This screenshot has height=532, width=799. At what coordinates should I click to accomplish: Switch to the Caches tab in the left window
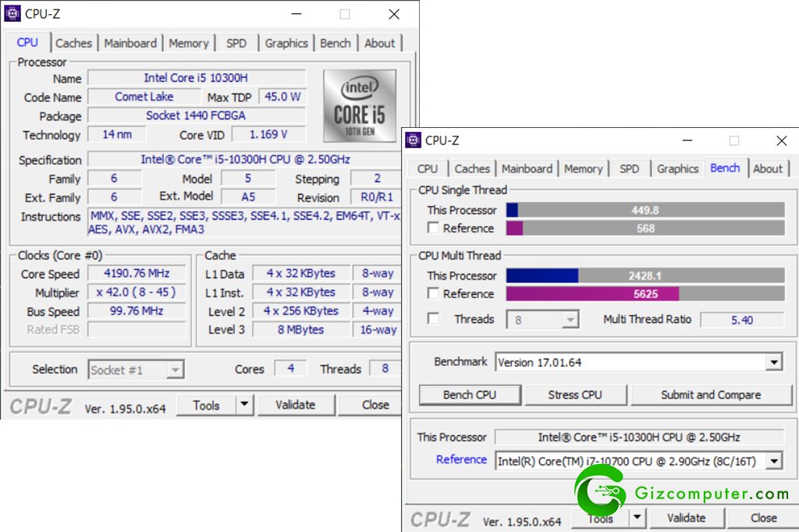click(74, 44)
